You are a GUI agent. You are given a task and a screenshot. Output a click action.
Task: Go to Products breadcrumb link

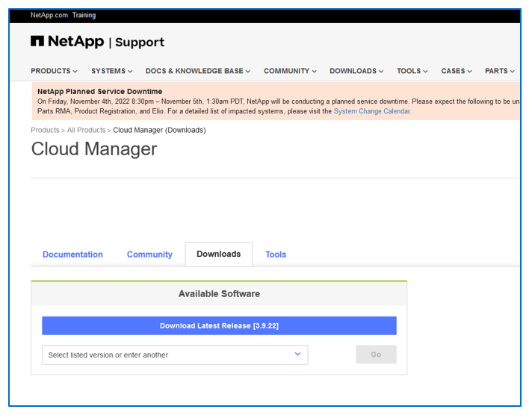(x=45, y=130)
